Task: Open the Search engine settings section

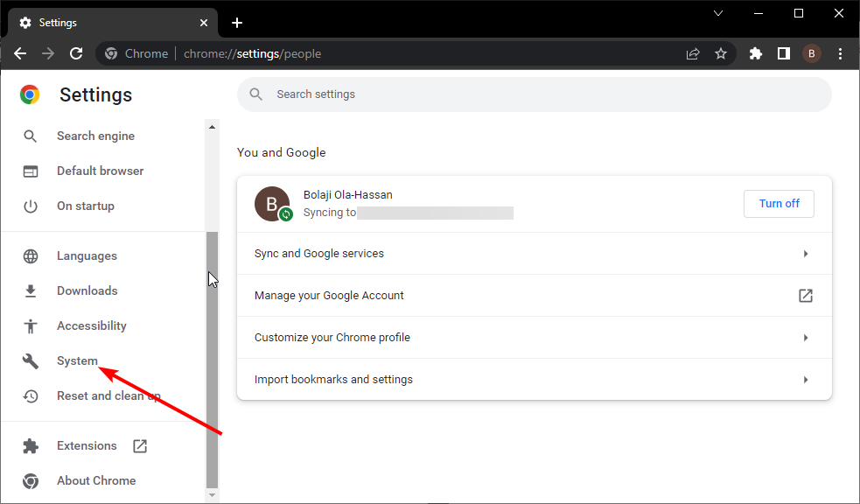Action: pos(95,136)
